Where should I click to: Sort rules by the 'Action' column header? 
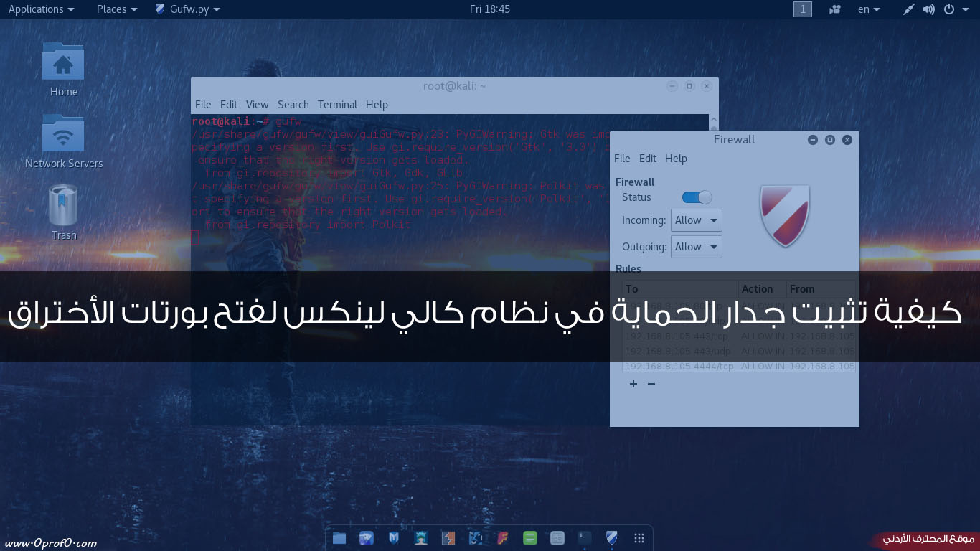pos(763,289)
